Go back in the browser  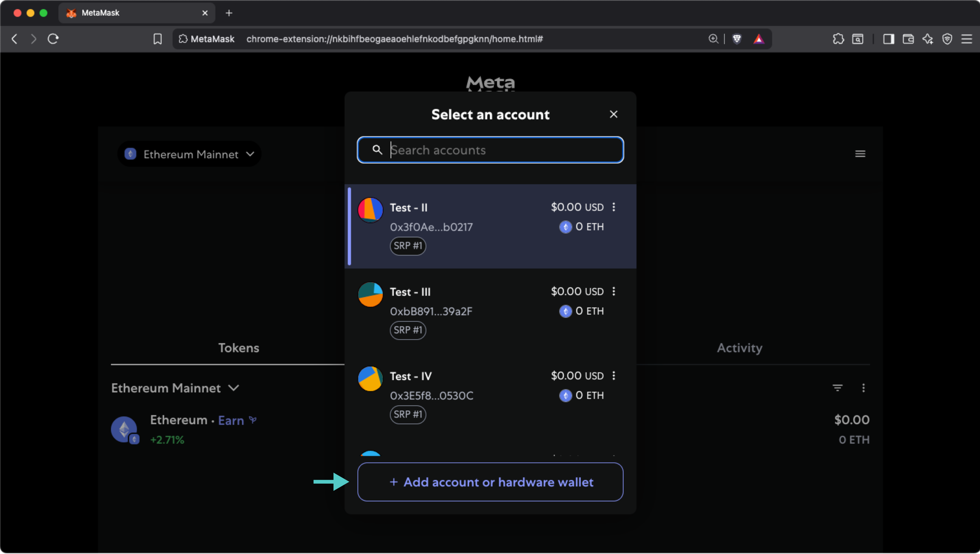15,39
